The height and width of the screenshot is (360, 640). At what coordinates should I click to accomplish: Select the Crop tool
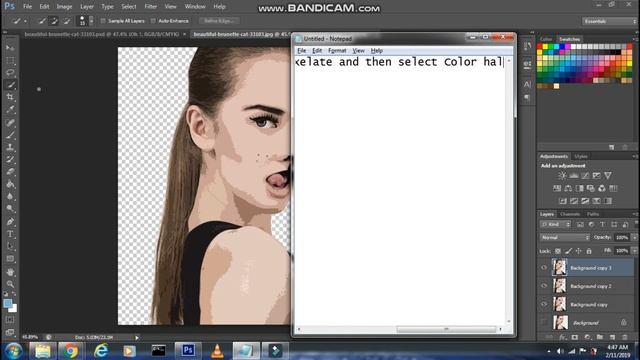10,97
